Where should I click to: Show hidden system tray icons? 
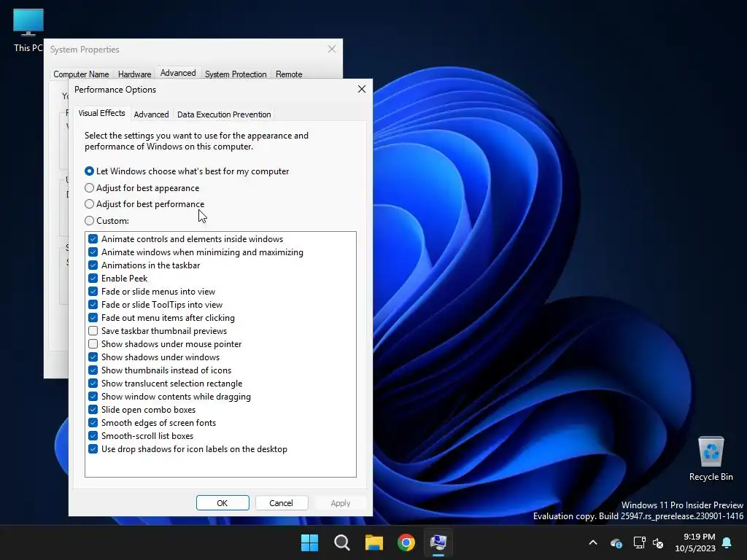[x=593, y=542]
